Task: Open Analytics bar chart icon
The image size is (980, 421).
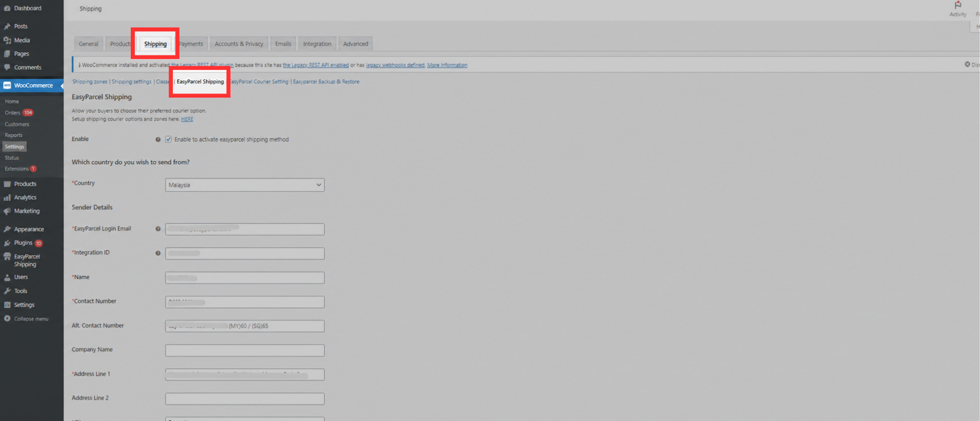Action: coord(7,198)
